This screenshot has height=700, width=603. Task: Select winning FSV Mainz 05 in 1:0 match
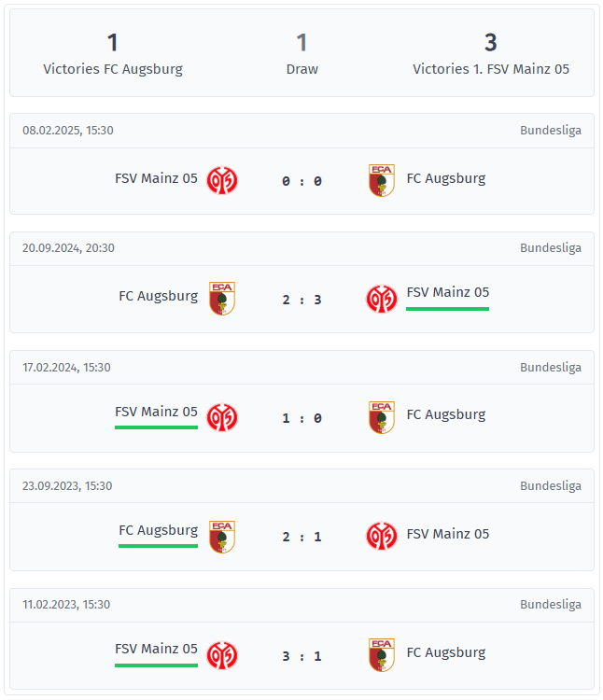156,412
